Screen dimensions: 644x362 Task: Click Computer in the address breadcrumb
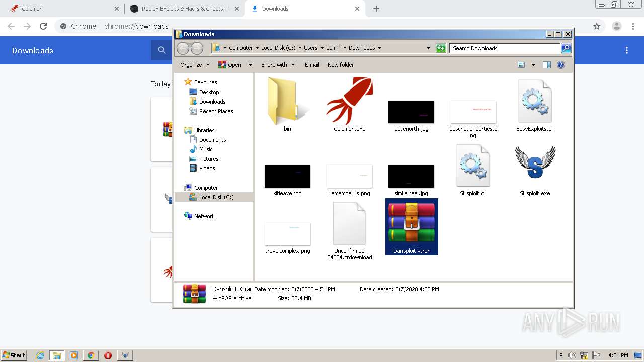point(240,48)
